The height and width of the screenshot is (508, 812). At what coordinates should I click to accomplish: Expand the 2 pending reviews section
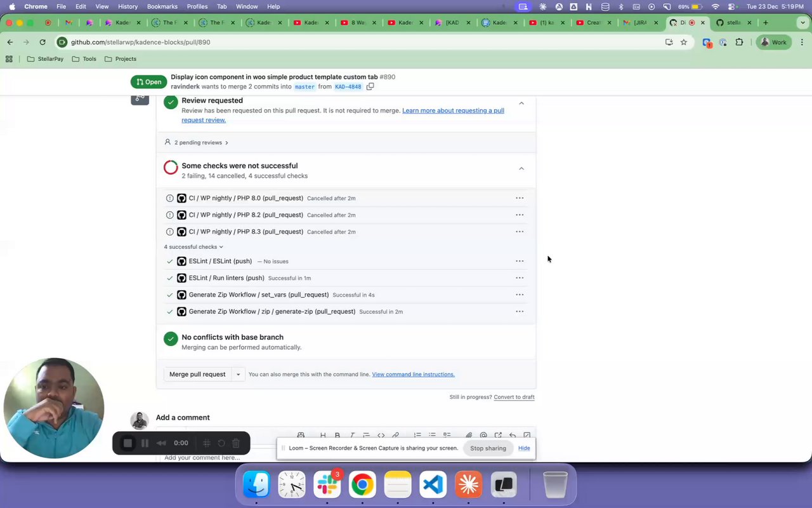196,143
